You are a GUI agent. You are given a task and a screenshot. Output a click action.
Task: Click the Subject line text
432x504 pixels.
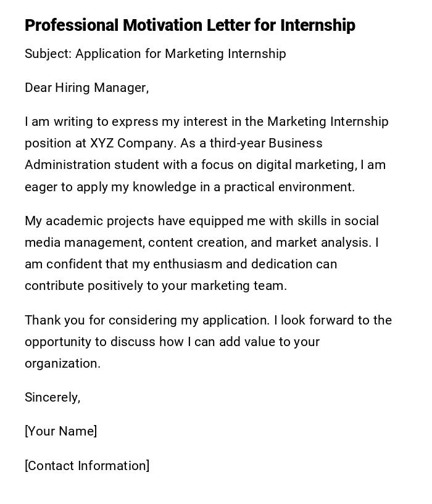tap(155, 54)
